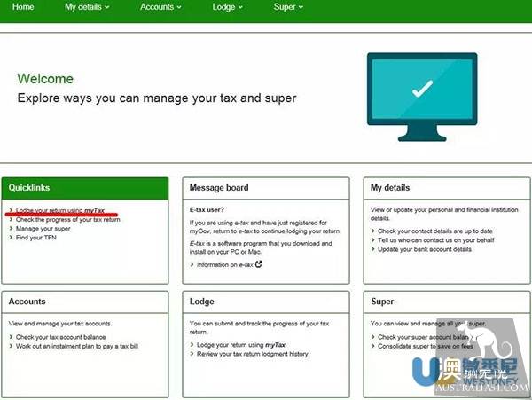This screenshot has height=400, width=532.
Task: Open the My details dropdown menu
Action: point(87,7)
